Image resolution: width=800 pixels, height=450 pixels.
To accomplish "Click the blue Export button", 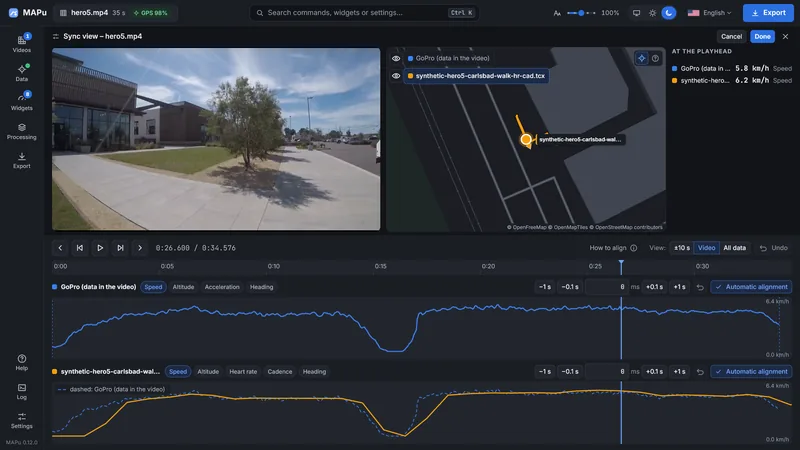I will click(x=768, y=13).
